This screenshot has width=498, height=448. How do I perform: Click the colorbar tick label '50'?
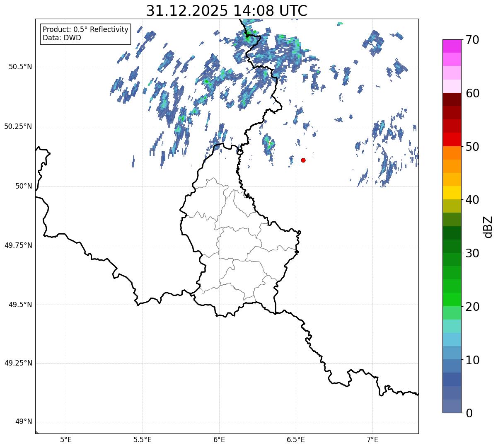472,147
